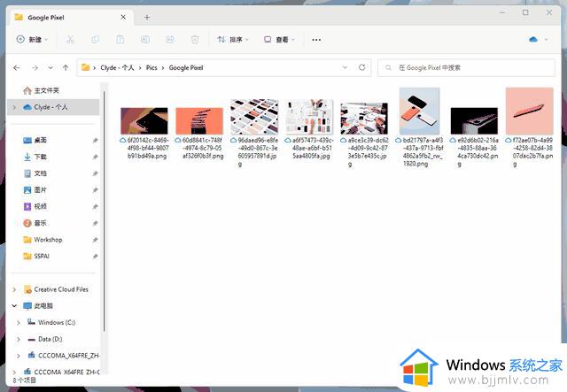Open the 查看 (View) dropdown
This screenshot has width=567, height=392.
280,40
